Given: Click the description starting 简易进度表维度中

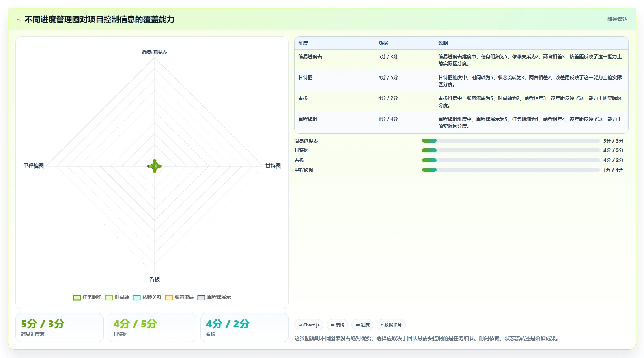Looking at the screenshot, I should pos(530,60).
